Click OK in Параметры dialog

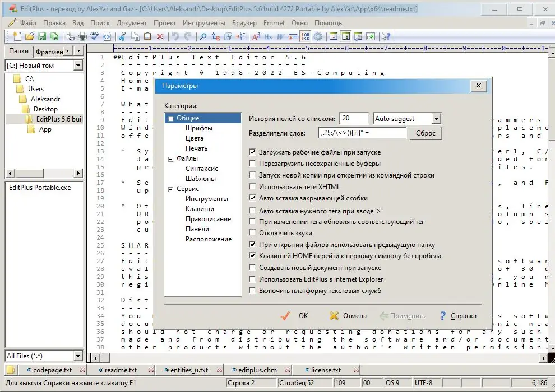(x=294, y=316)
